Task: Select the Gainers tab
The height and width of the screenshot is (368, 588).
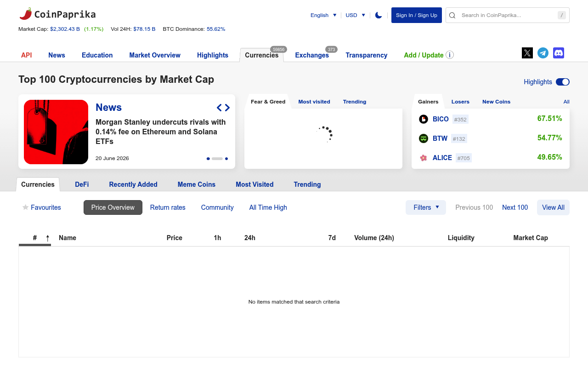Action: pyautogui.click(x=428, y=102)
